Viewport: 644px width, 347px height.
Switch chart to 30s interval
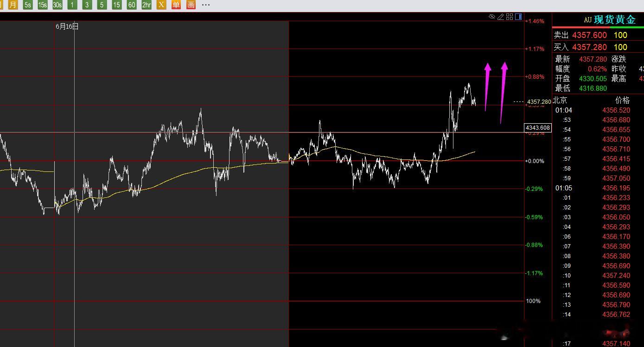click(x=57, y=5)
